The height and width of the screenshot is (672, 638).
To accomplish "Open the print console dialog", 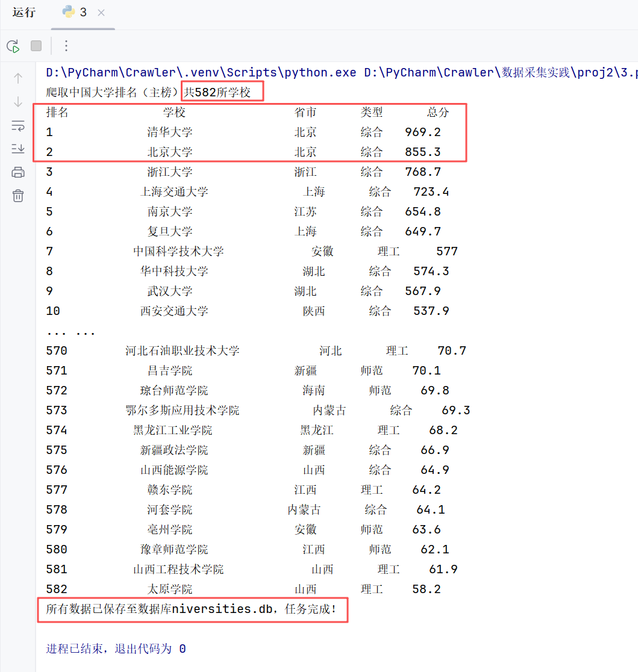I will click(x=18, y=172).
